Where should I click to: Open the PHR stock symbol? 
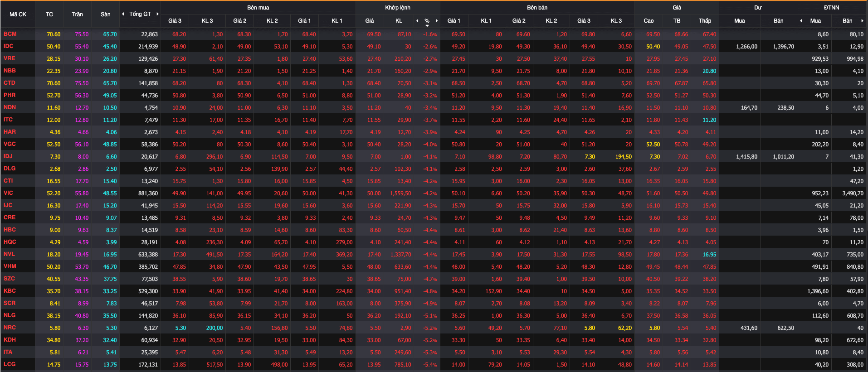click(x=10, y=95)
